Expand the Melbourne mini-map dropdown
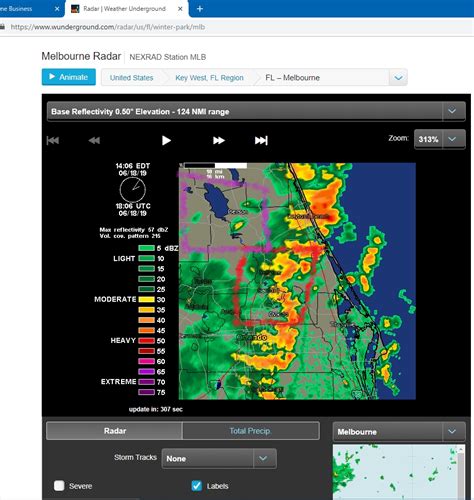Image resolution: width=474 pixels, height=500 pixels. tap(399, 431)
